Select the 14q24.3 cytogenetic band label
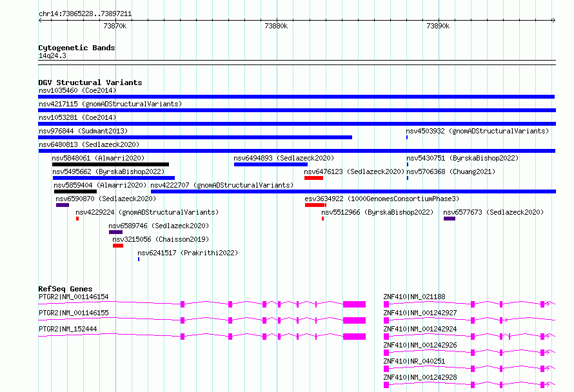This screenshot has width=574, height=392. pos(52,56)
